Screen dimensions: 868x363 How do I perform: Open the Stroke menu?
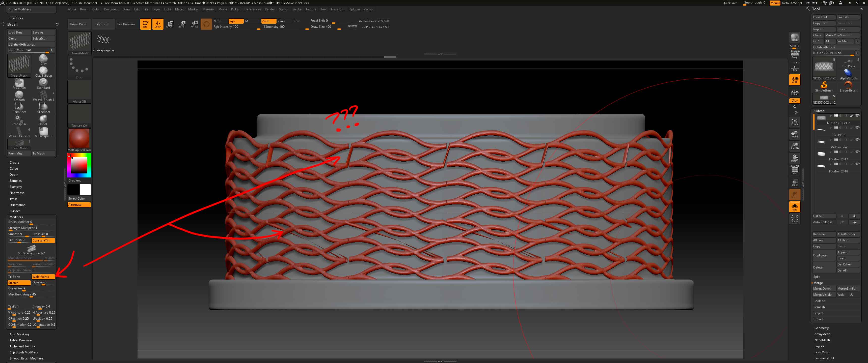point(296,9)
